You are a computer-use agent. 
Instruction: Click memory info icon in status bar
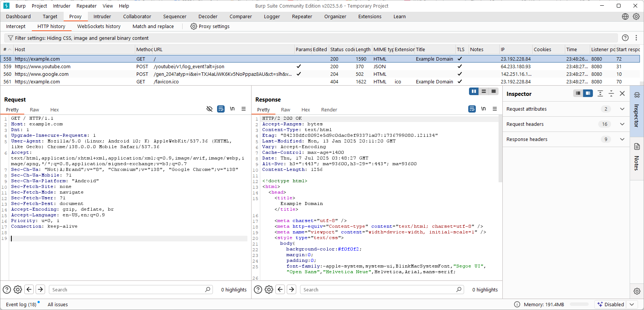click(x=517, y=304)
